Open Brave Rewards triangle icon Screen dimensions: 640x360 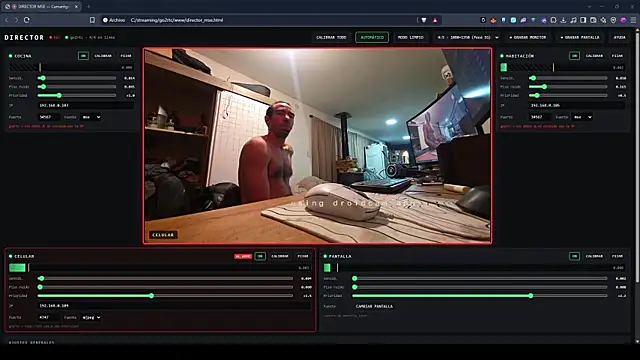tap(435, 20)
